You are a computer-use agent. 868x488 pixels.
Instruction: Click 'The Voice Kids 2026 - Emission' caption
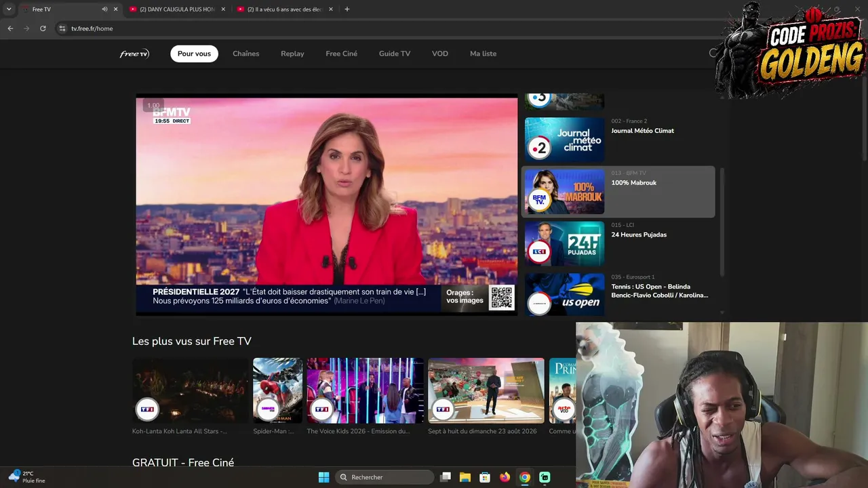[x=358, y=431]
